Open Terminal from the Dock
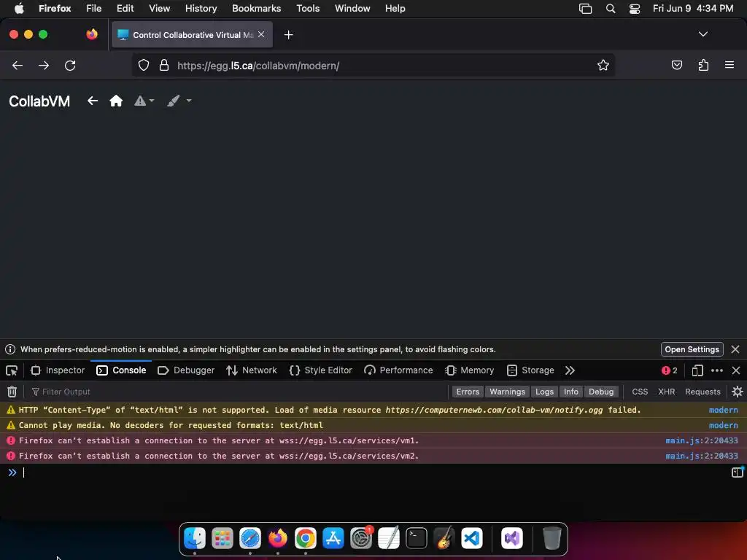Image resolution: width=747 pixels, height=560 pixels. [x=417, y=539]
